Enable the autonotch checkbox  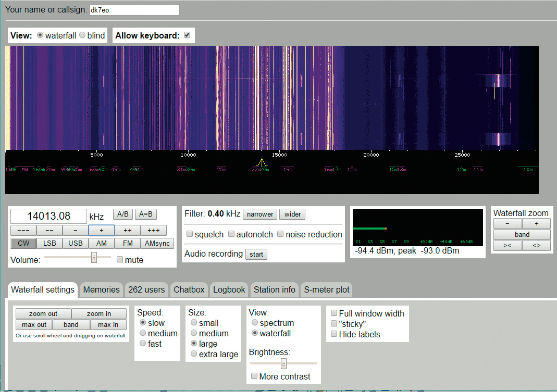231,234
